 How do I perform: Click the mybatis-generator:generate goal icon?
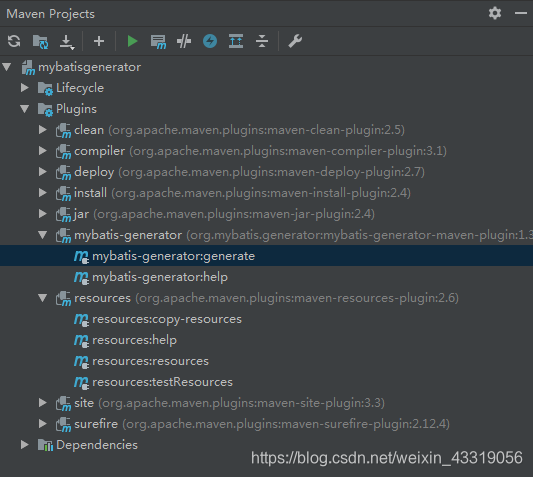(x=82, y=256)
